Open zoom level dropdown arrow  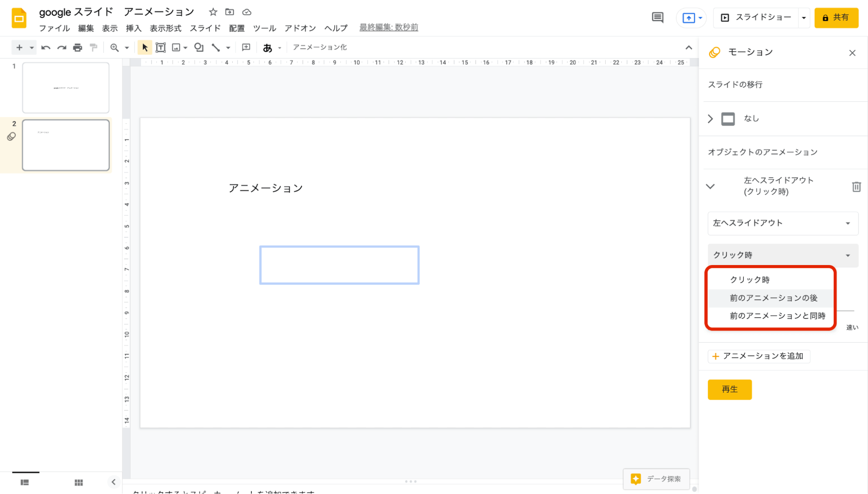tap(127, 48)
